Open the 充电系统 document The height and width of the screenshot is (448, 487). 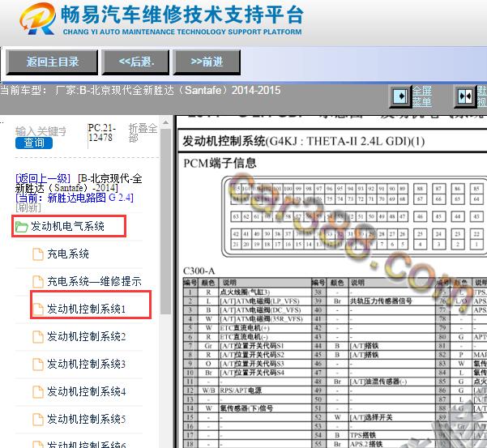(x=68, y=254)
